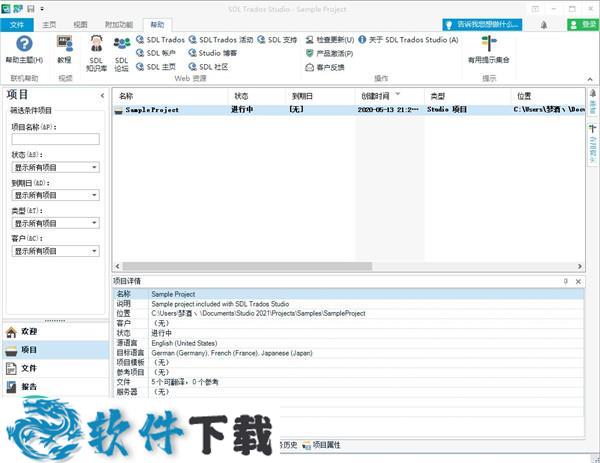Click the quick access save icon
Image resolution: width=600 pixels, height=463 pixels.
tap(31, 8)
